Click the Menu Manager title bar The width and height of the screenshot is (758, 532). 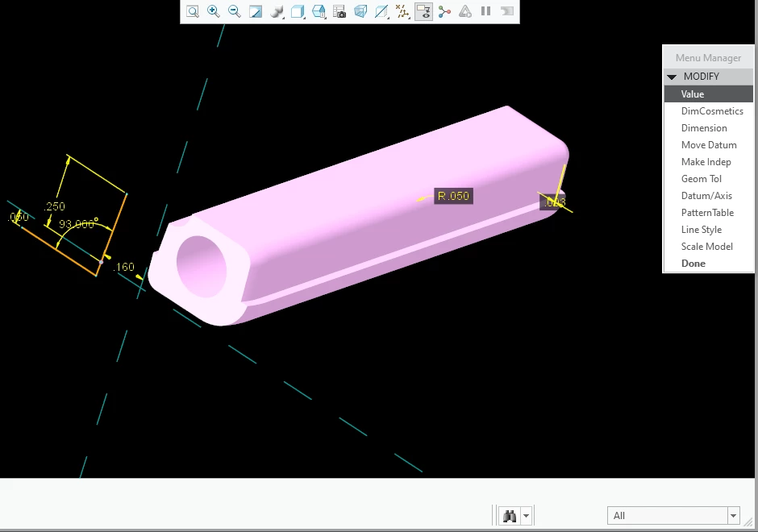(708, 58)
